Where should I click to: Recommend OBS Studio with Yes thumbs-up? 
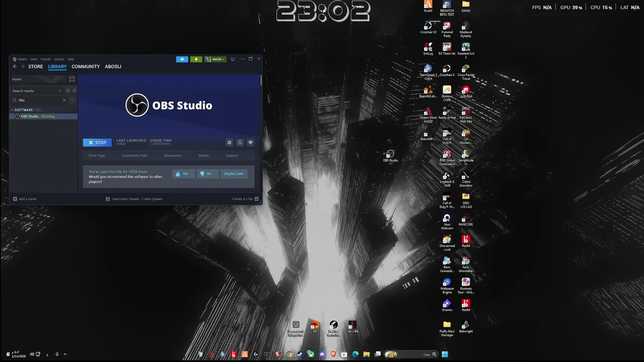(x=184, y=173)
